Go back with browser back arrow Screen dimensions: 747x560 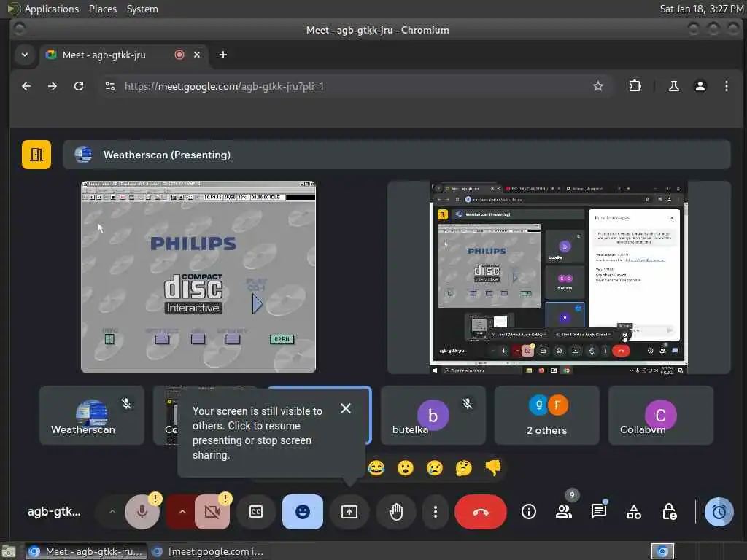[27, 86]
